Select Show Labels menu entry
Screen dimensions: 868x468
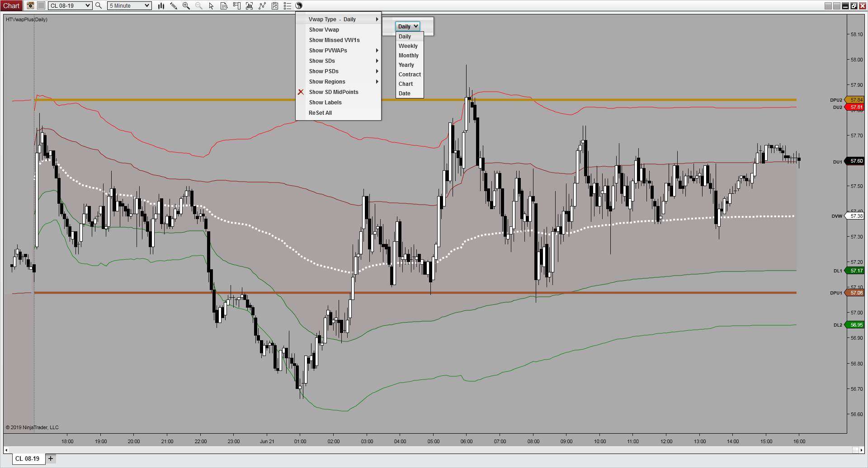pyautogui.click(x=338, y=102)
